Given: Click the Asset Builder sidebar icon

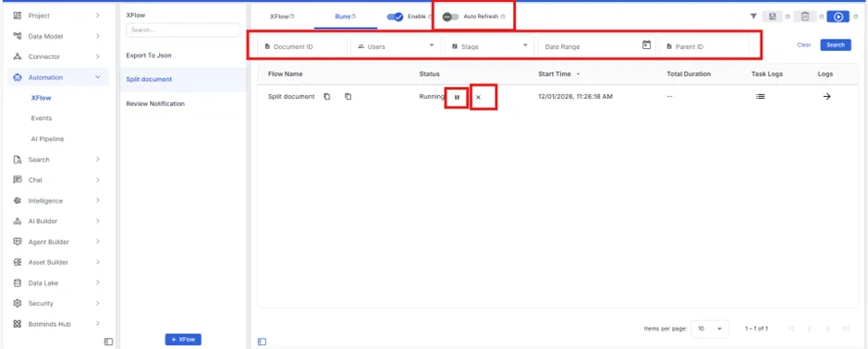Looking at the screenshot, I should point(18,262).
